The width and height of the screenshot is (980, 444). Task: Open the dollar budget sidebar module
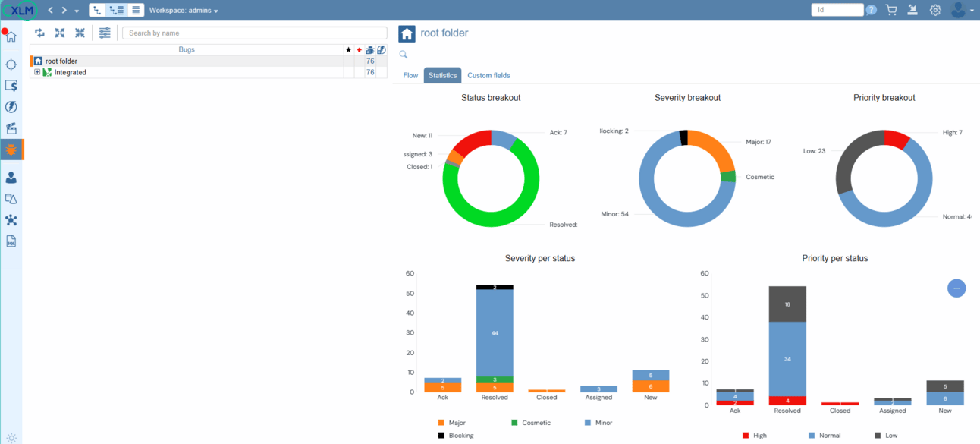[x=11, y=86]
